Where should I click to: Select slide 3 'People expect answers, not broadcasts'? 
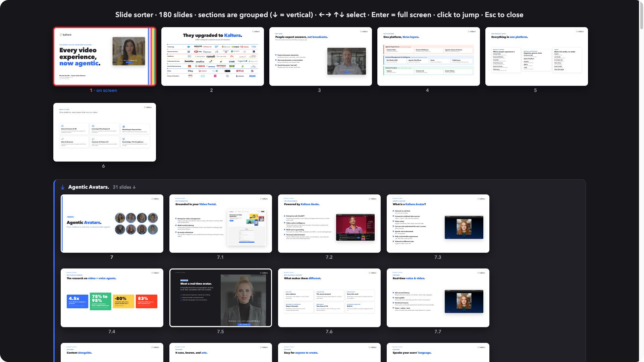tap(321, 56)
